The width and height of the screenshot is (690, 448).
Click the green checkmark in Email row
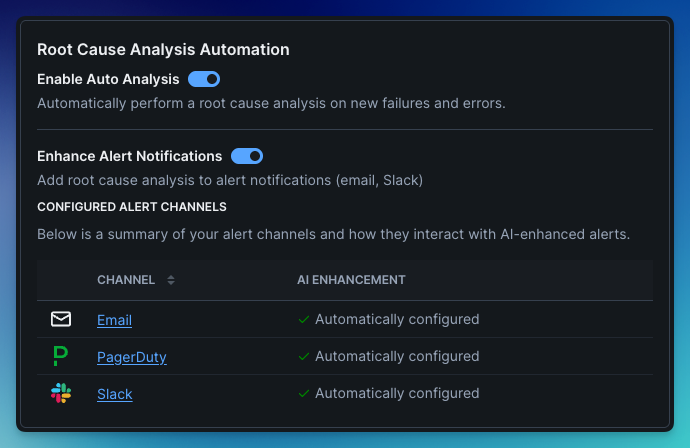pos(304,320)
